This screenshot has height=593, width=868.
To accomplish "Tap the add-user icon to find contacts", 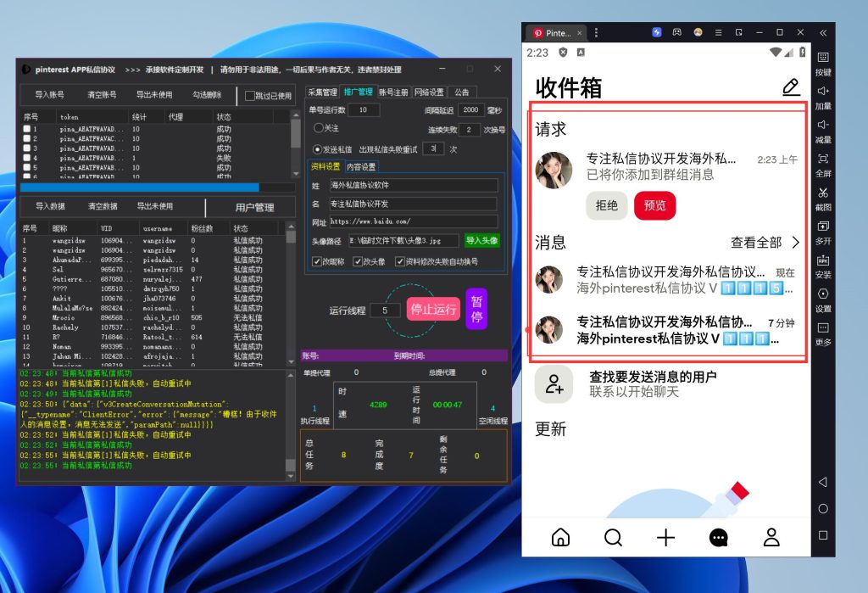I will [x=554, y=384].
